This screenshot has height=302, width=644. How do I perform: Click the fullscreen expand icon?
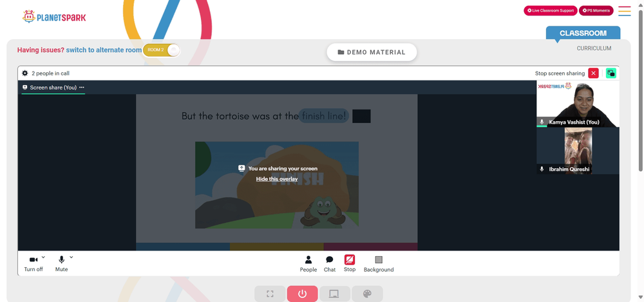click(x=270, y=294)
